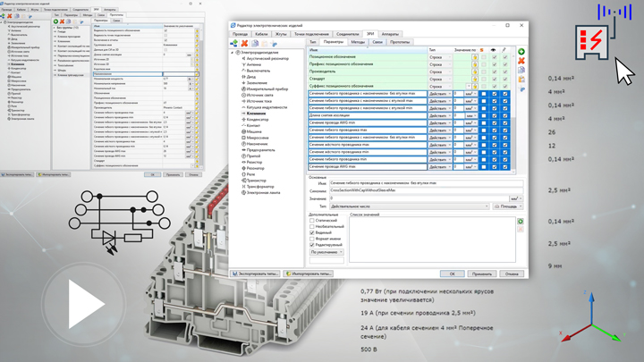The image size is (644, 362).
Task: Click the XYZ axis triad icon
Action: [x=591, y=318]
